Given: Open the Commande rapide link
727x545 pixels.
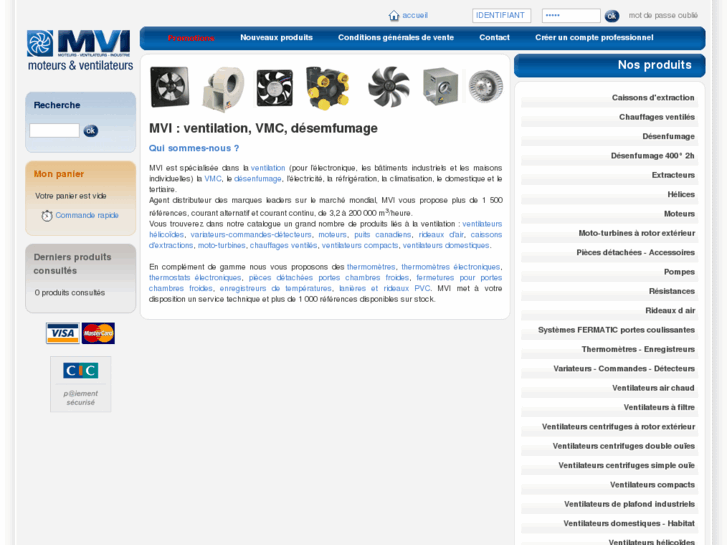Looking at the screenshot, I should [x=87, y=215].
